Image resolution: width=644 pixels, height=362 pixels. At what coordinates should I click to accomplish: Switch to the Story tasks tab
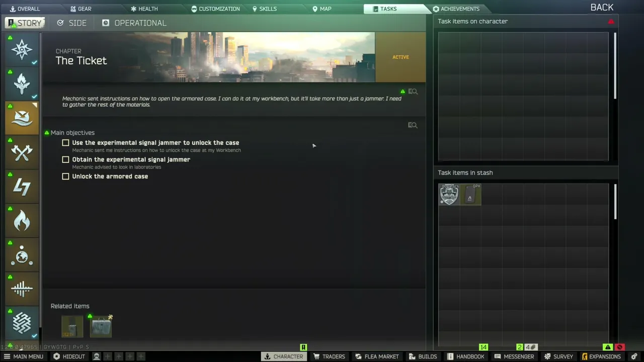coord(25,23)
